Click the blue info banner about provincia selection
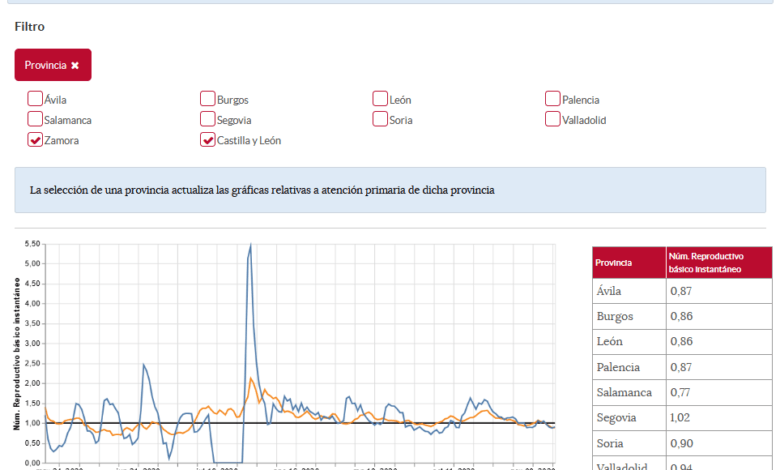Viewport: 780px width, 470px height. point(390,190)
